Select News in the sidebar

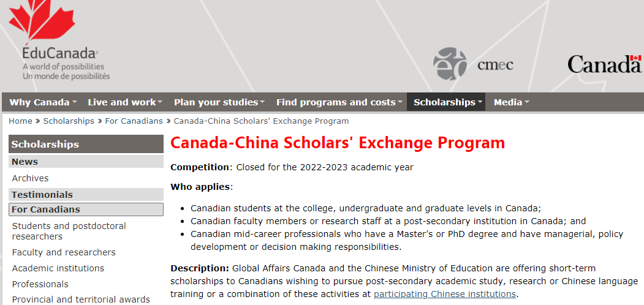86,162
